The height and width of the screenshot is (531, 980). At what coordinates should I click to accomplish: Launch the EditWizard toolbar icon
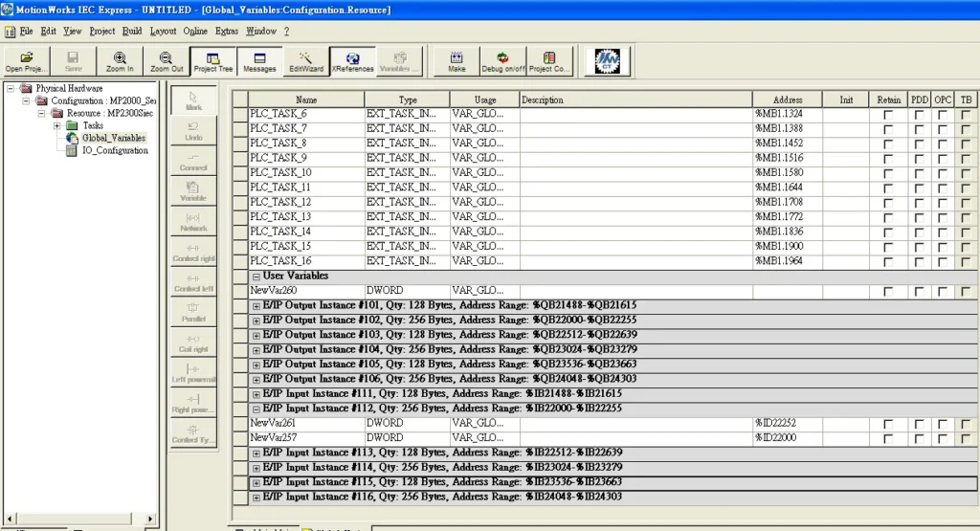(x=305, y=61)
